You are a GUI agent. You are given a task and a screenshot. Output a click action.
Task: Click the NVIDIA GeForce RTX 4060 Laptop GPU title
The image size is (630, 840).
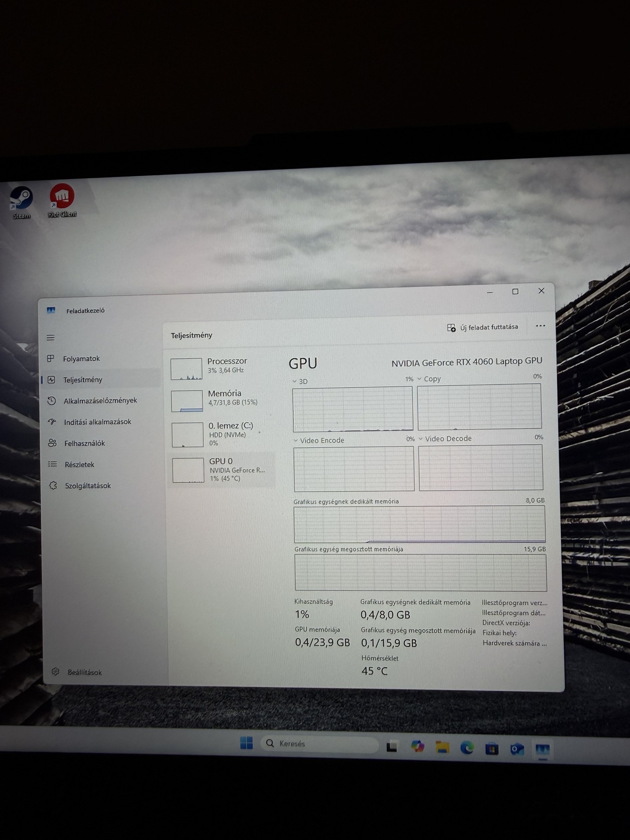[x=467, y=362]
